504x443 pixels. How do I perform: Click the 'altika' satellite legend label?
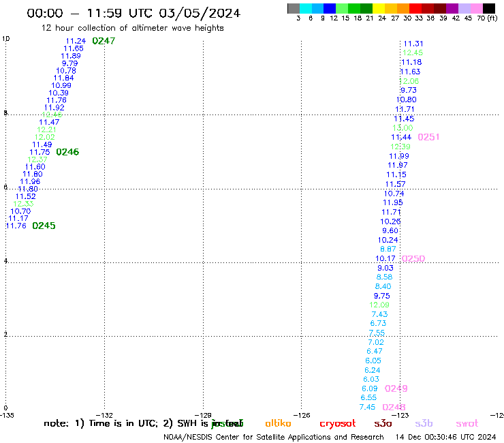pyautogui.click(x=278, y=423)
